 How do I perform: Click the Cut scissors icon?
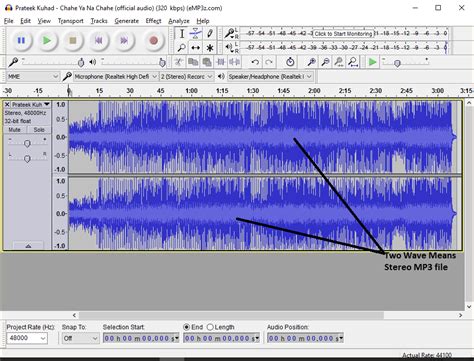179,62
